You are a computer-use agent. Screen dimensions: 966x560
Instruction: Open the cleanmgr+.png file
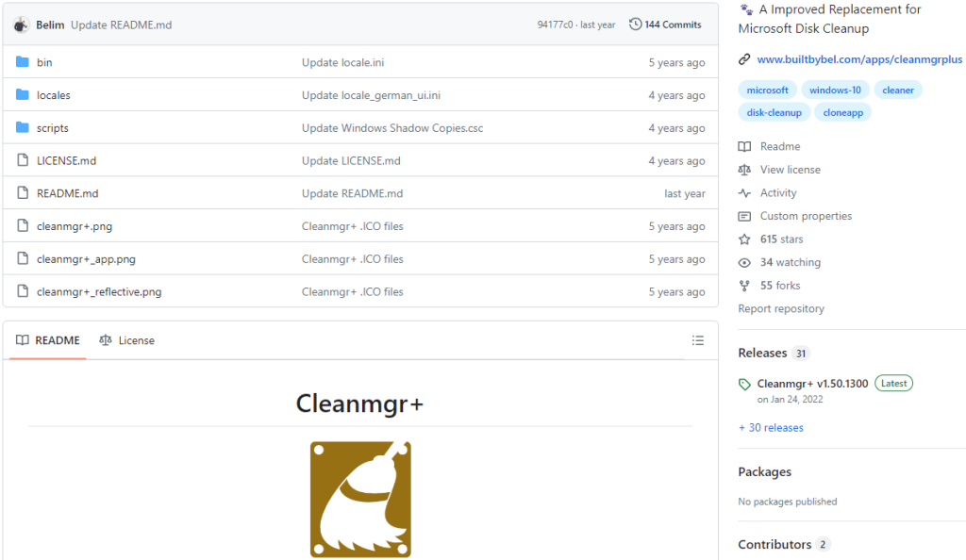tap(75, 226)
